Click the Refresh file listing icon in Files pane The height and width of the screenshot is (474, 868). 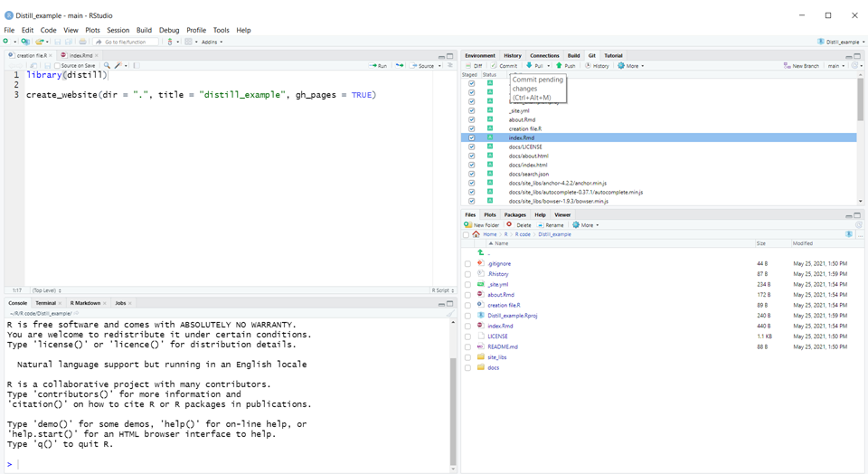pyautogui.click(x=859, y=225)
